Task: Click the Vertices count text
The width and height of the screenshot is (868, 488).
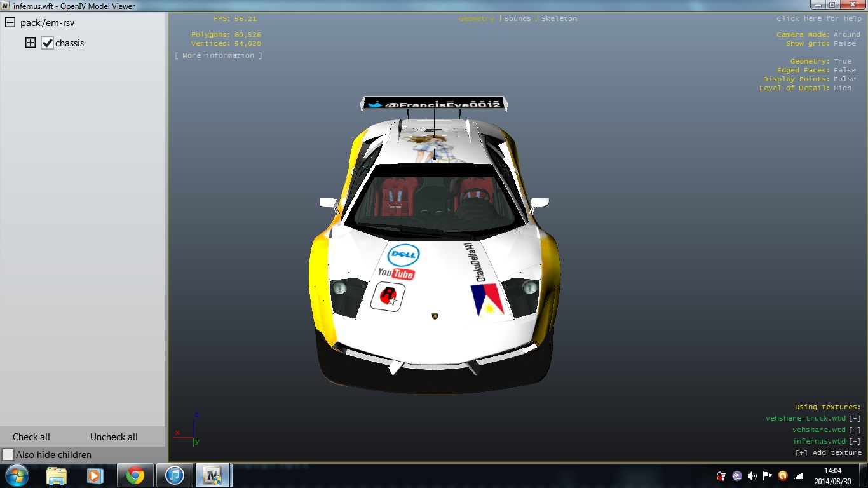Action: (x=226, y=43)
